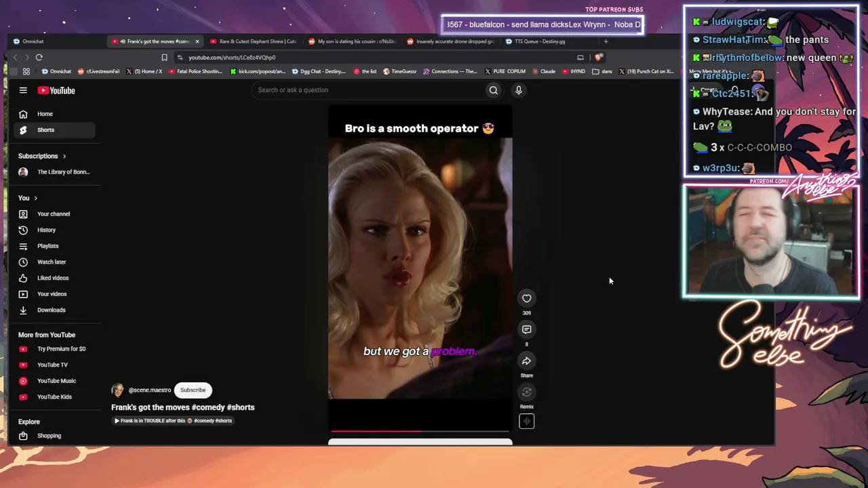This screenshot has width=868, height=488.
Task: Open Frank is in TROUBLE related video
Action: (x=173, y=421)
